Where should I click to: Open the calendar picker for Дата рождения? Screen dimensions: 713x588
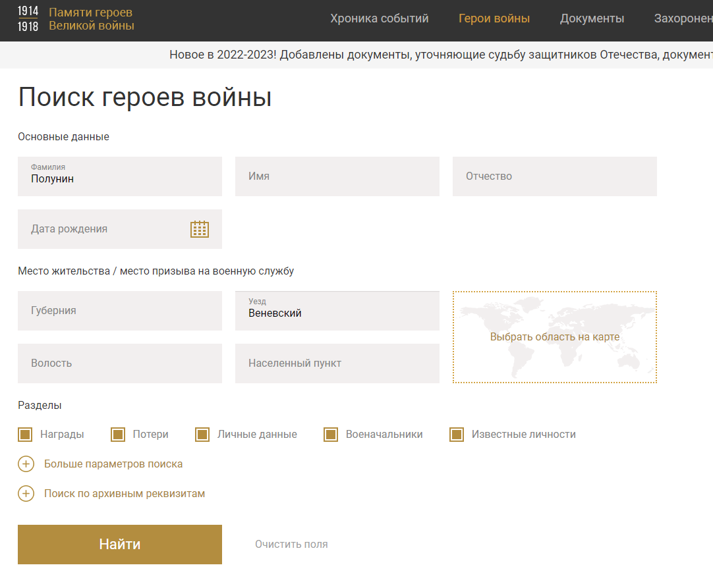[200, 229]
